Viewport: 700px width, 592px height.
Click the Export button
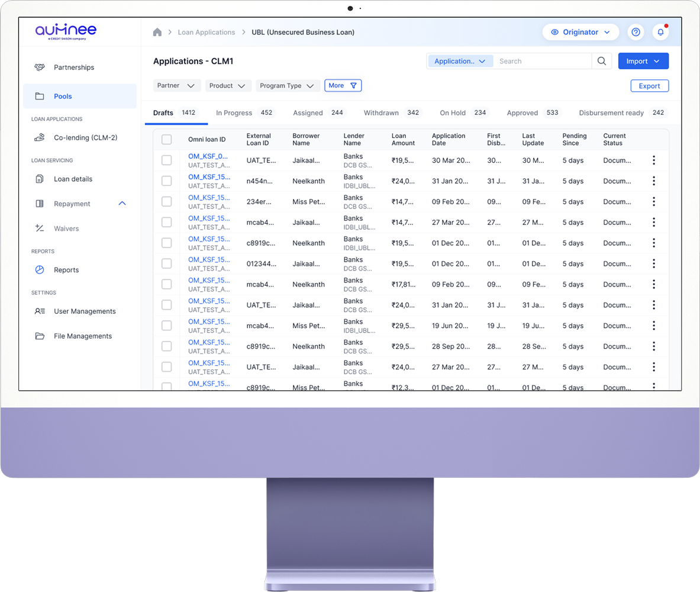(x=649, y=86)
